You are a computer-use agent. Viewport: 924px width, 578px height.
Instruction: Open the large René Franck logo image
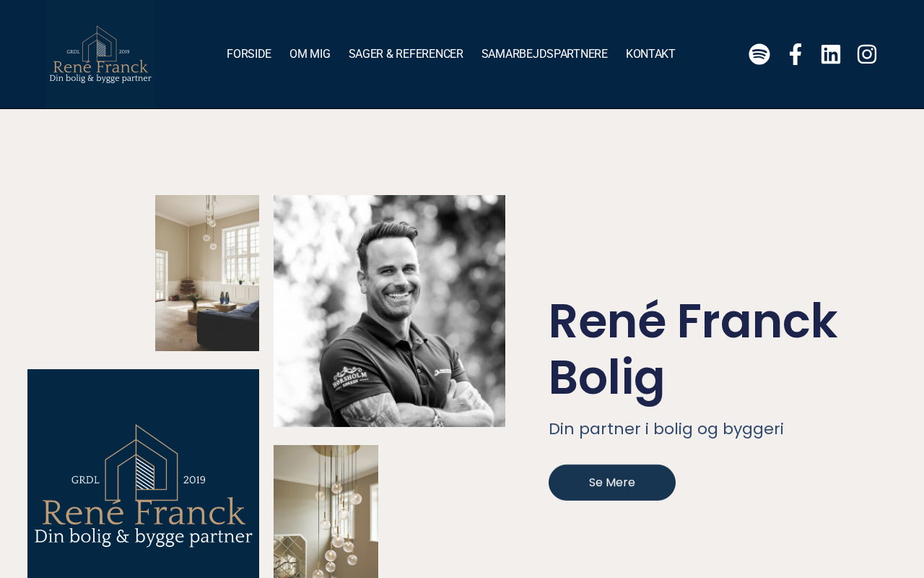click(143, 474)
